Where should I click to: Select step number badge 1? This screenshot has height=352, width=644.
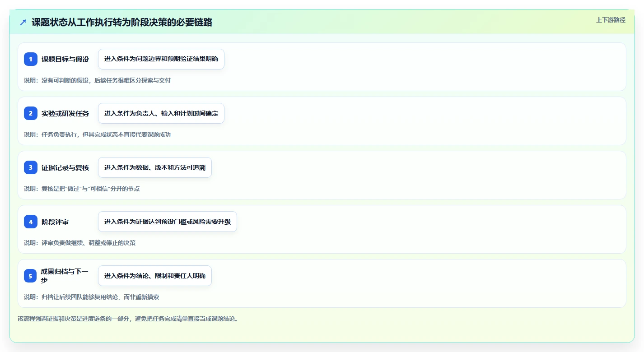pos(31,59)
